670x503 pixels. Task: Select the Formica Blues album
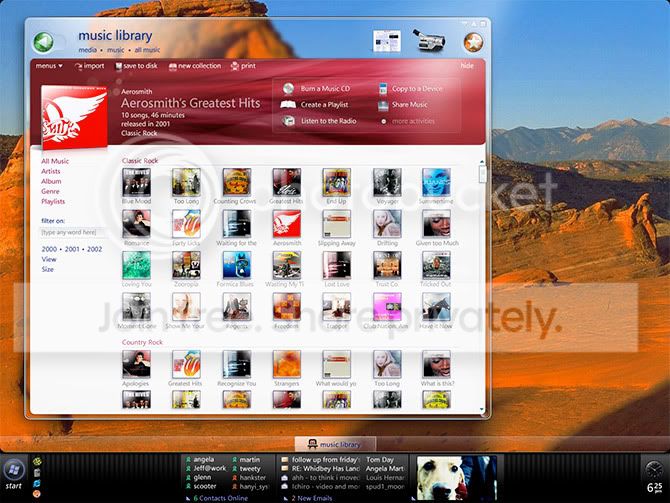[235, 269]
